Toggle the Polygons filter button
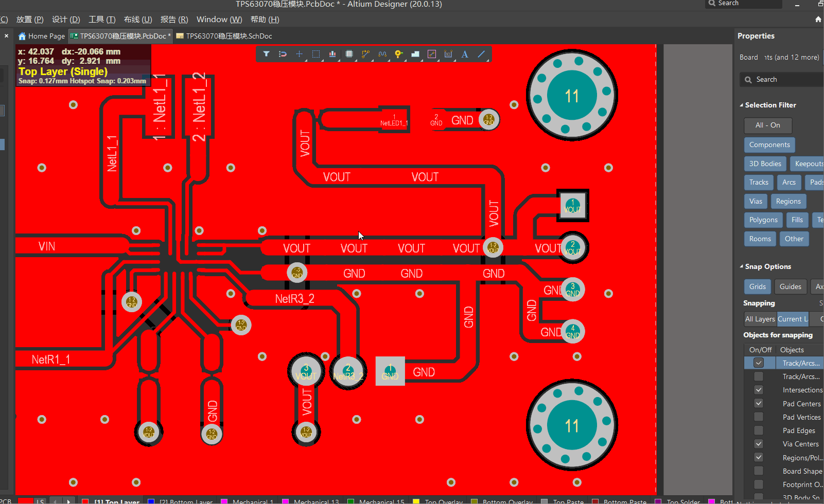This screenshot has width=824, height=504. click(763, 220)
